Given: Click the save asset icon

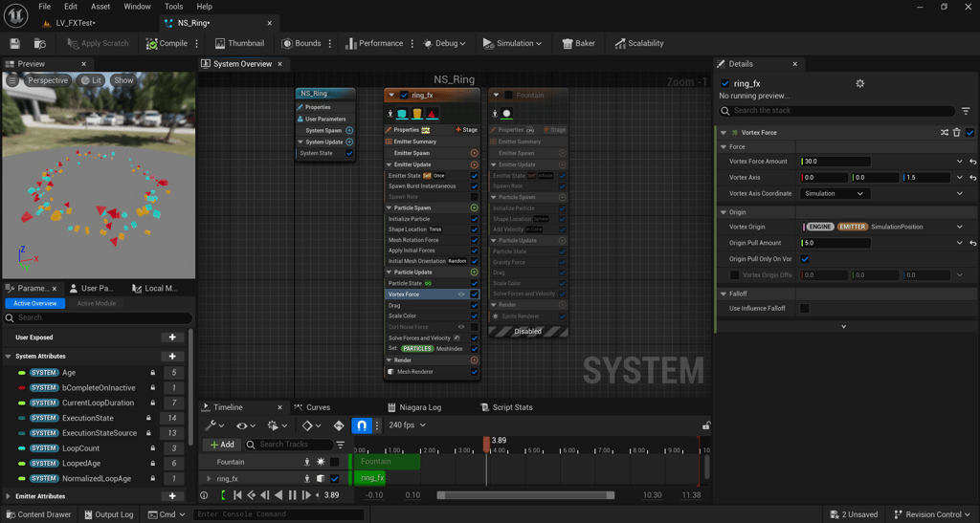Looking at the screenshot, I should click(x=14, y=43).
